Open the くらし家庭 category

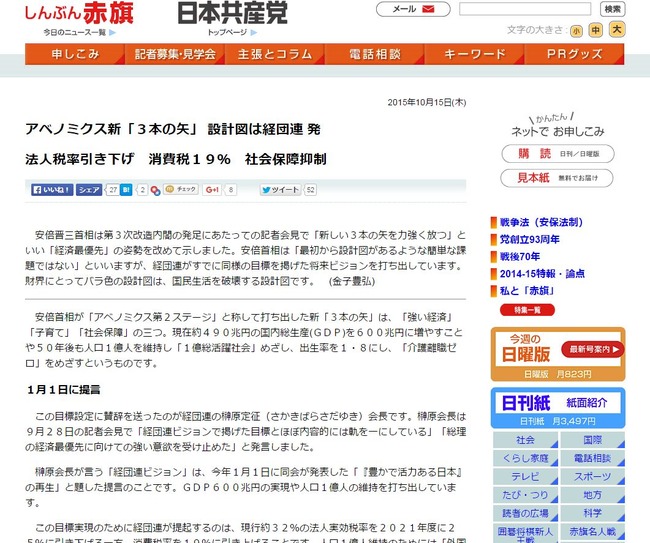point(525,458)
